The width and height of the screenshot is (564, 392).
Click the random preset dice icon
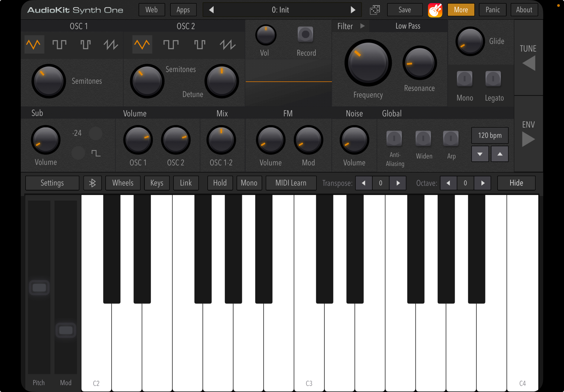[x=375, y=10]
